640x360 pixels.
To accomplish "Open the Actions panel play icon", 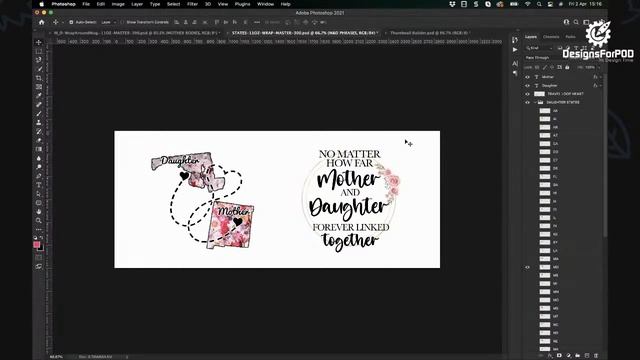I will (x=515, y=49).
